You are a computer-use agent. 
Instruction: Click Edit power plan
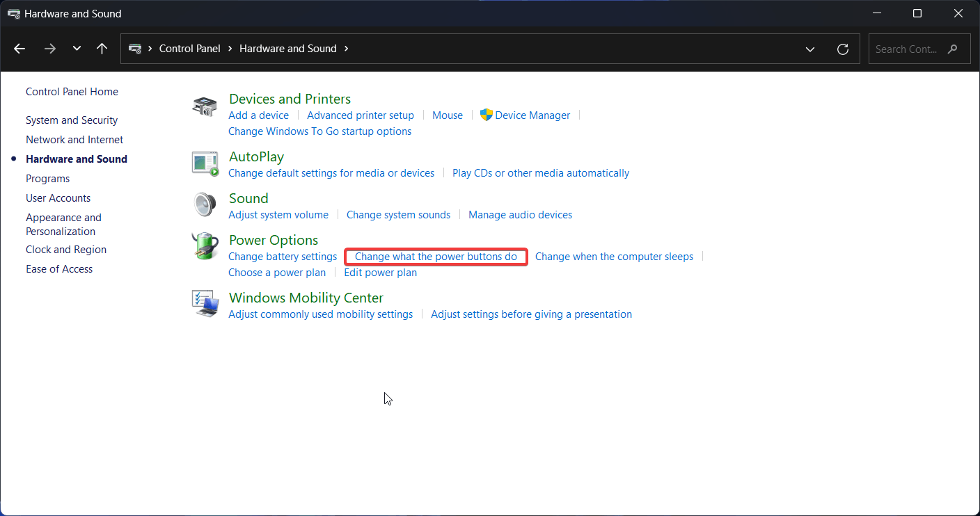(381, 273)
